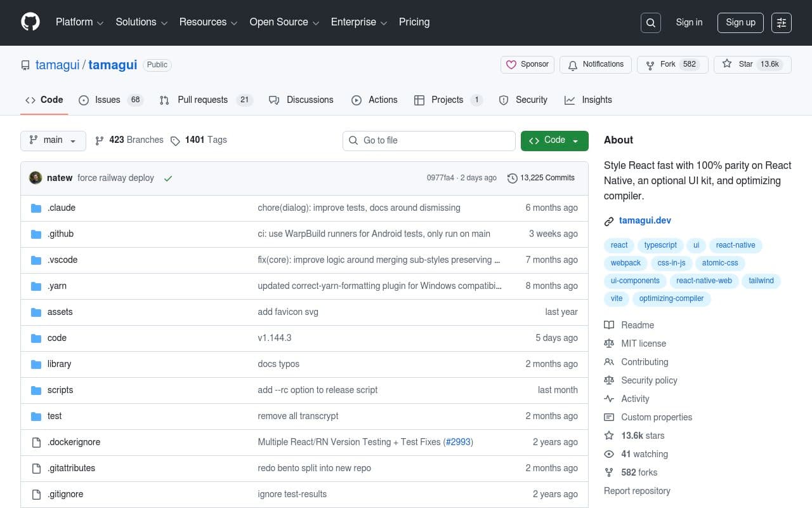812x508 pixels.
Task: Open commit history clock icon
Action: pyautogui.click(x=513, y=178)
